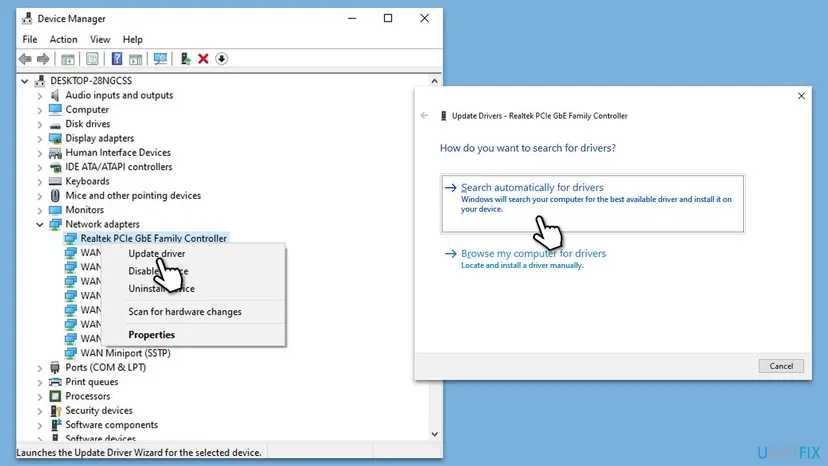Click the Software components icon
The width and height of the screenshot is (828, 466).
(x=55, y=425)
